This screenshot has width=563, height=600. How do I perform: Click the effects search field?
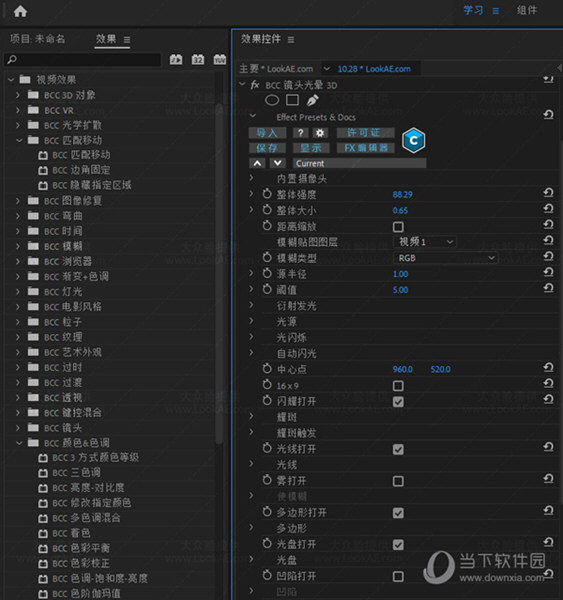(82, 60)
